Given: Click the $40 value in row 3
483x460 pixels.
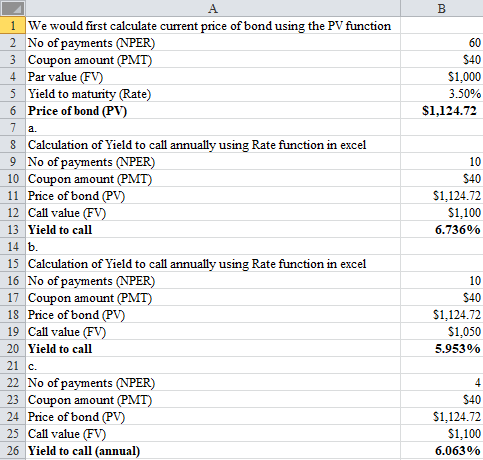Looking at the screenshot, I should pos(442,59).
